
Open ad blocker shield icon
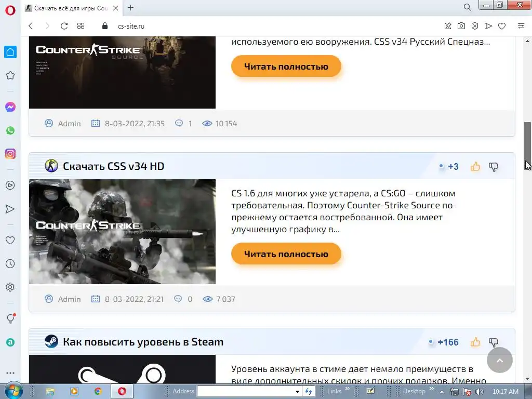[x=475, y=26]
